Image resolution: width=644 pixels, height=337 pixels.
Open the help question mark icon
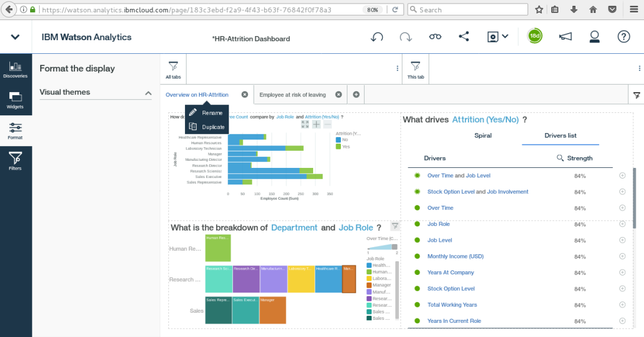coord(623,37)
